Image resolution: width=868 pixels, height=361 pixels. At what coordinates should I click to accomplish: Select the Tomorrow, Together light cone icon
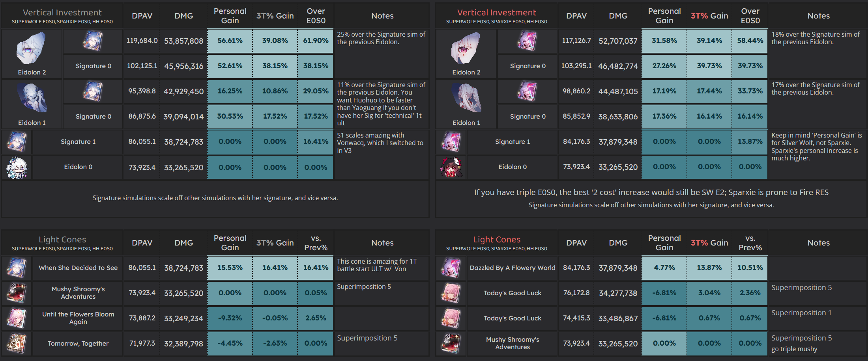coord(17,344)
